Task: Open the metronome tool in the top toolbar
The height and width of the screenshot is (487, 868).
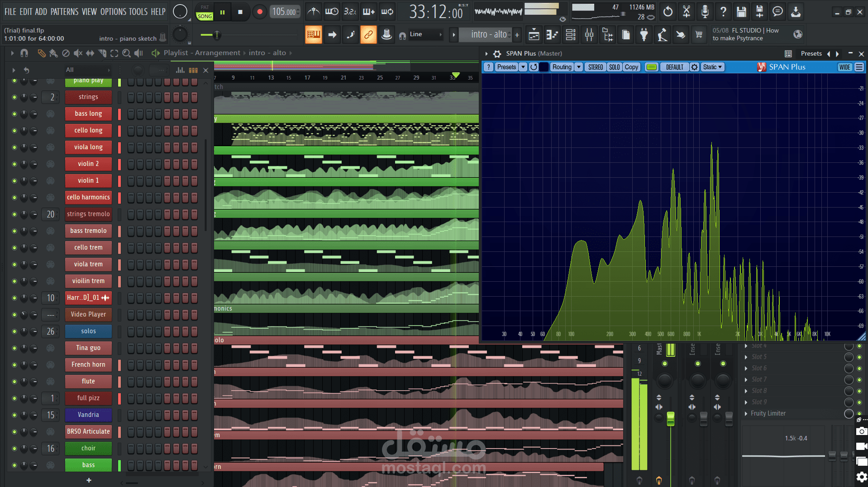Action: click(x=313, y=12)
